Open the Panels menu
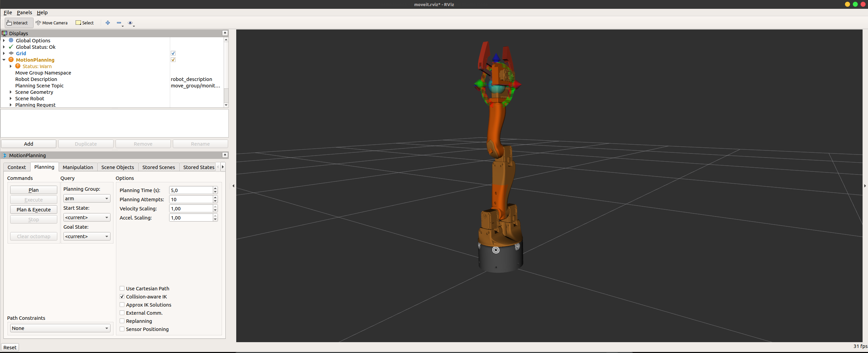The image size is (868, 353). [24, 13]
